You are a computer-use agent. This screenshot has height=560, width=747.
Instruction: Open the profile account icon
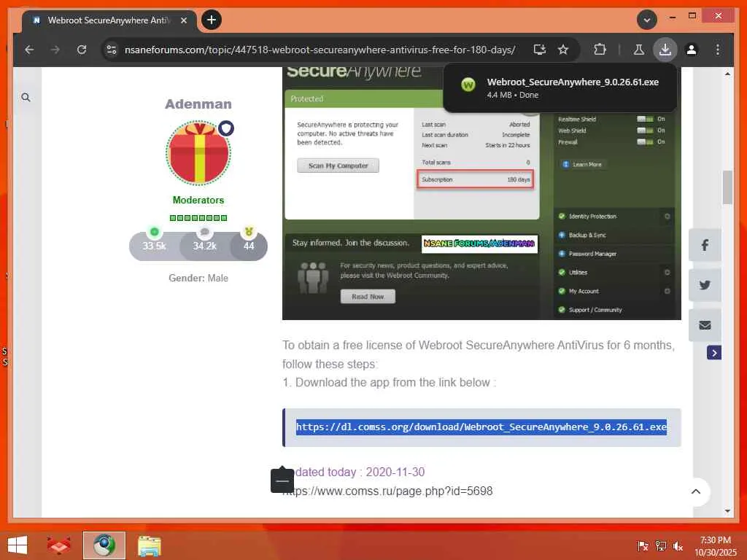[x=692, y=50]
